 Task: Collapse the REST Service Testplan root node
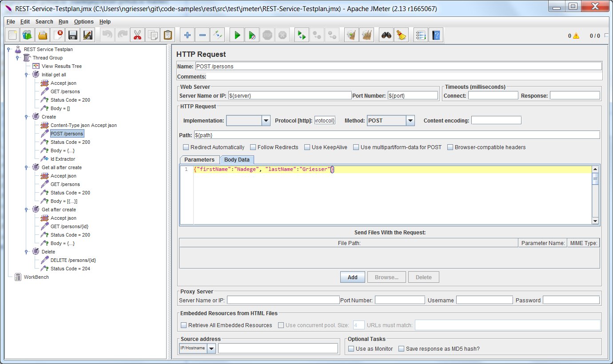tap(8, 49)
